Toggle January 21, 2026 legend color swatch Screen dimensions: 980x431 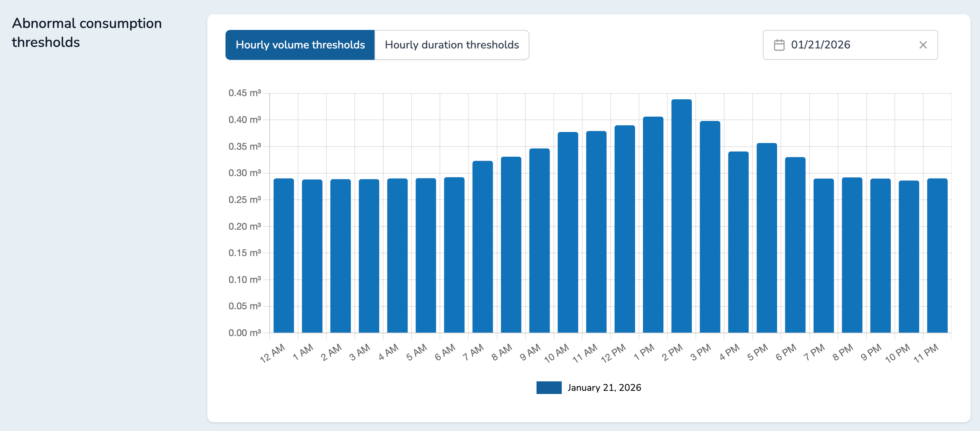tap(549, 388)
